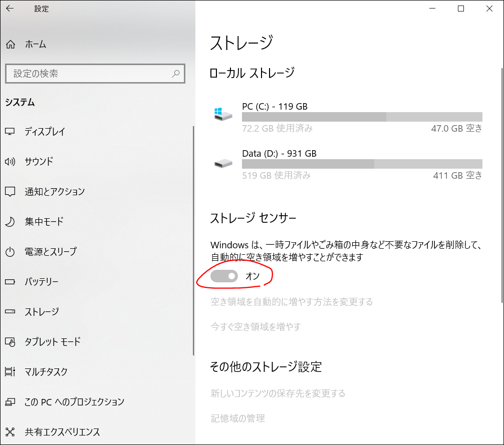Open the サウンド settings via its speaker icon
Viewport: 504px width, 445px height.
point(10,162)
